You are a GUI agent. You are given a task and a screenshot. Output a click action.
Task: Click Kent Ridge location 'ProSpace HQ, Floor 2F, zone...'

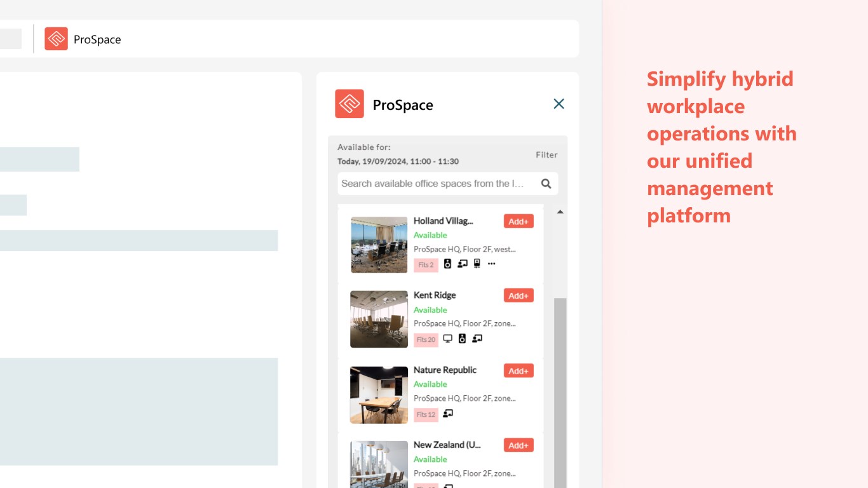[x=465, y=323]
